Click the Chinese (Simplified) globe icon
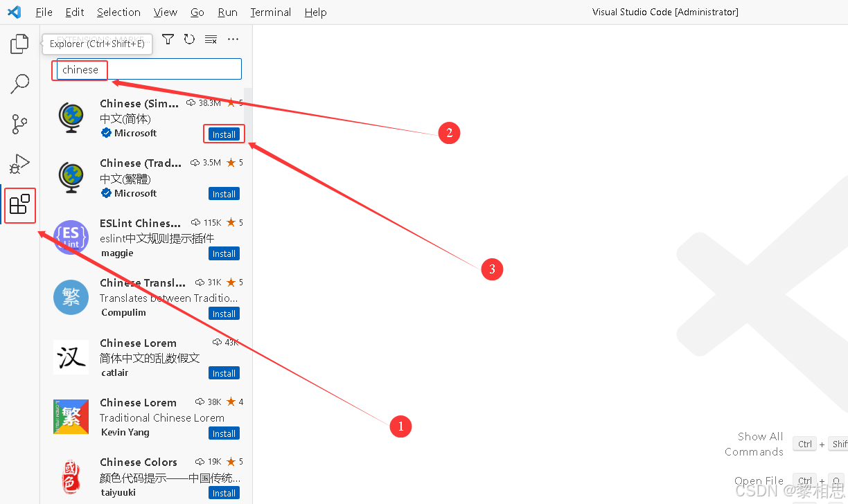The width and height of the screenshot is (848, 504). 71,118
